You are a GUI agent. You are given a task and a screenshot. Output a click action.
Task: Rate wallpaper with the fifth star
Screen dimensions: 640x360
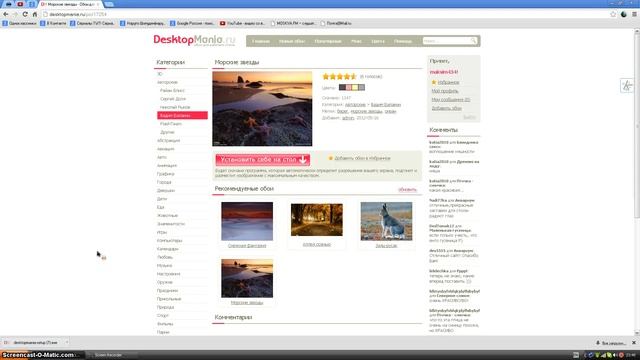pos(353,76)
